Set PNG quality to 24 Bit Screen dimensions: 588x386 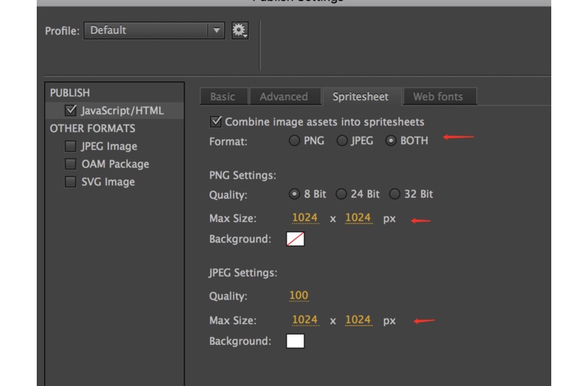[x=341, y=194]
